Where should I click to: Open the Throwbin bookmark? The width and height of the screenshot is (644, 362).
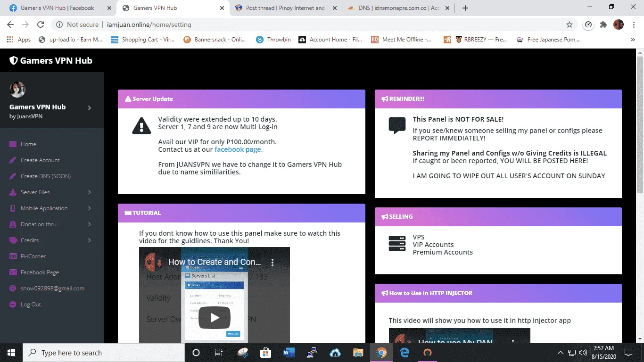coord(273,40)
